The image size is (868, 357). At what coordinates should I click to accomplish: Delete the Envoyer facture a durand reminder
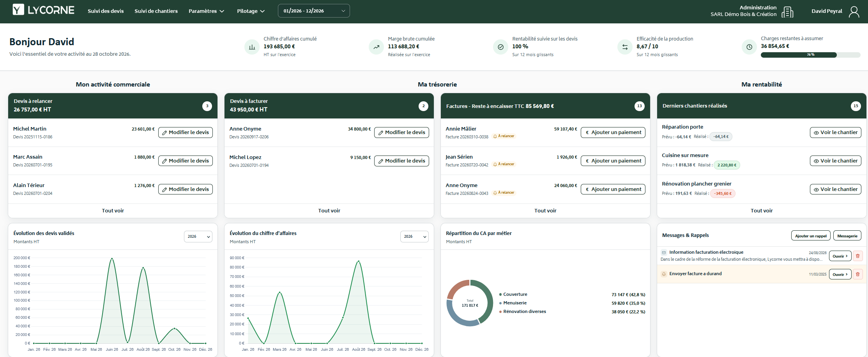tap(857, 274)
